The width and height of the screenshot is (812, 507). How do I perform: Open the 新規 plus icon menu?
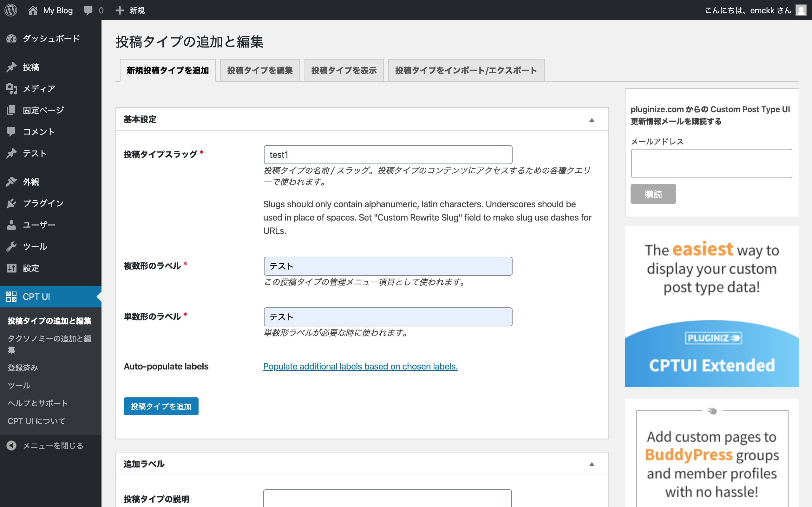(119, 10)
